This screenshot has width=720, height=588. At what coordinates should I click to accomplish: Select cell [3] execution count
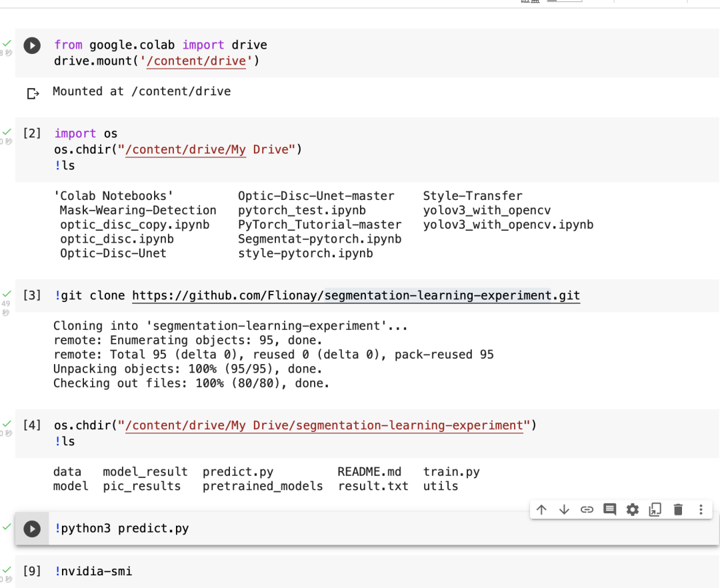point(32,295)
